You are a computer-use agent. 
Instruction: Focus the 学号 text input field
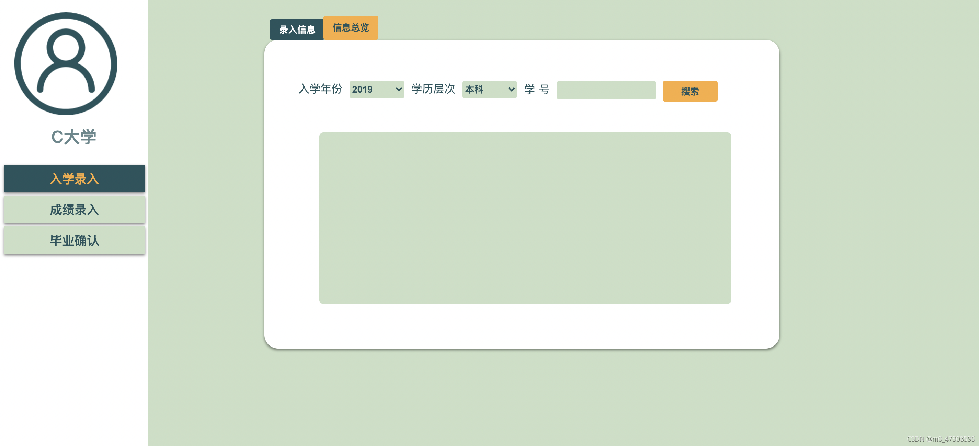click(x=606, y=90)
